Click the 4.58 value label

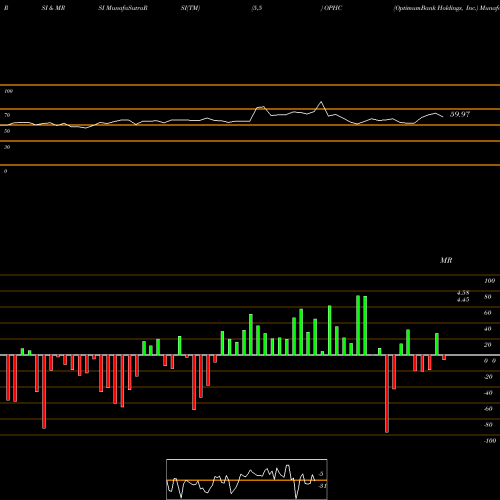[463, 293]
